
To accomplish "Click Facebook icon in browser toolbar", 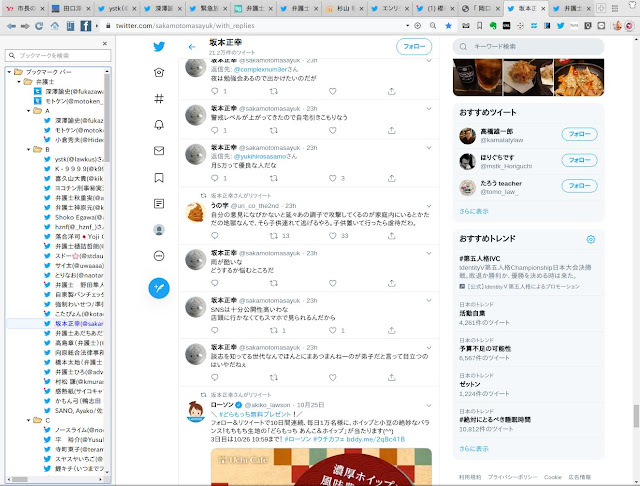I will point(86,26).
